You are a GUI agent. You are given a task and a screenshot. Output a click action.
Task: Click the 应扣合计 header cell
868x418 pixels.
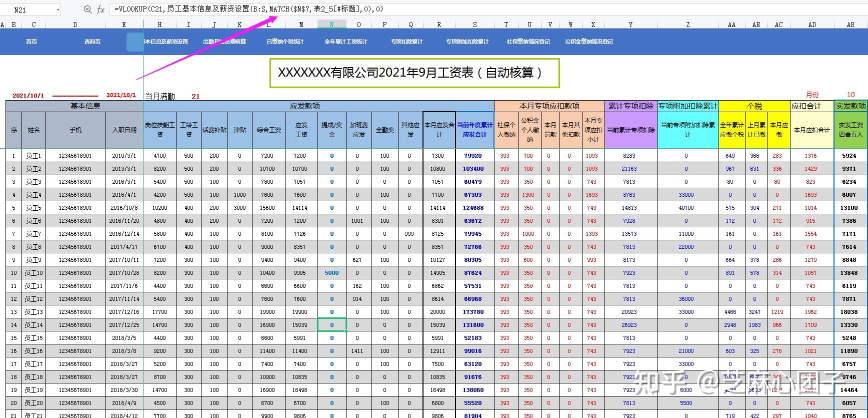tap(812, 106)
